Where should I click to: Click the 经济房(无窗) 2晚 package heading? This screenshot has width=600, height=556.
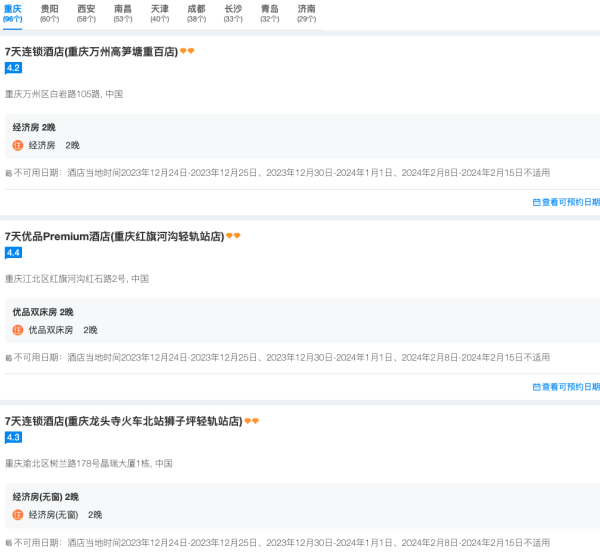click(x=46, y=497)
